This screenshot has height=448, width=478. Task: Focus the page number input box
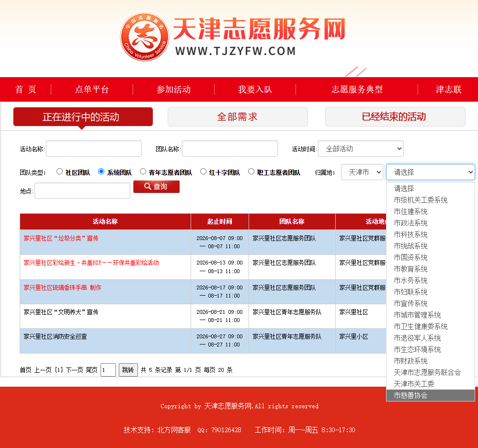(x=108, y=370)
